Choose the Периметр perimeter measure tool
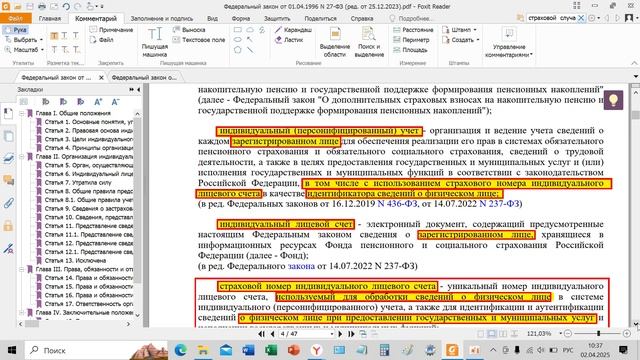The height and width of the screenshot is (360, 640). (411, 40)
